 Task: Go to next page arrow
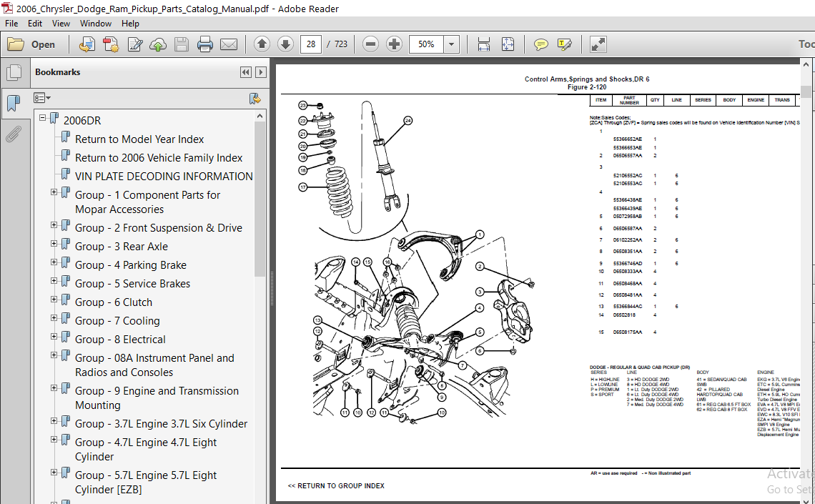point(285,44)
